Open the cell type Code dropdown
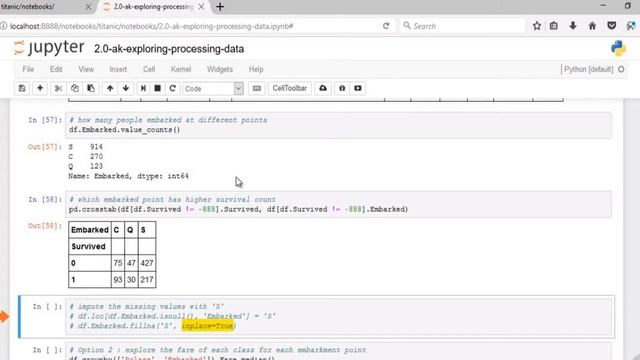 pyautogui.click(x=213, y=89)
